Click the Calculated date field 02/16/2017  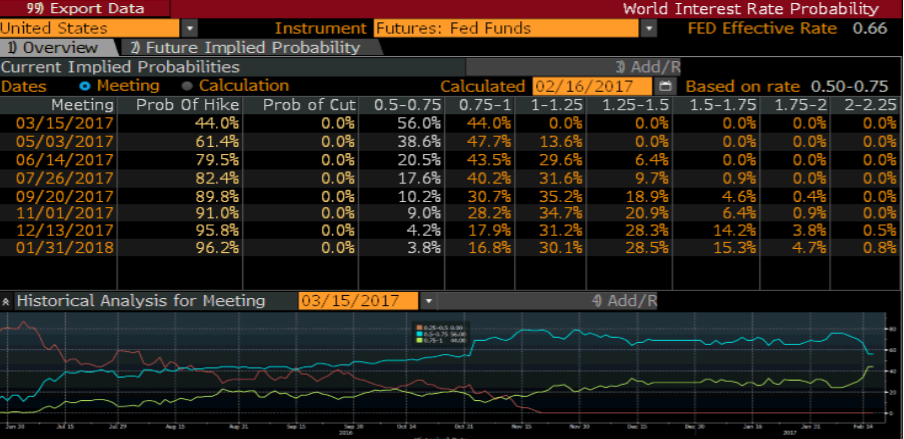[593, 87]
